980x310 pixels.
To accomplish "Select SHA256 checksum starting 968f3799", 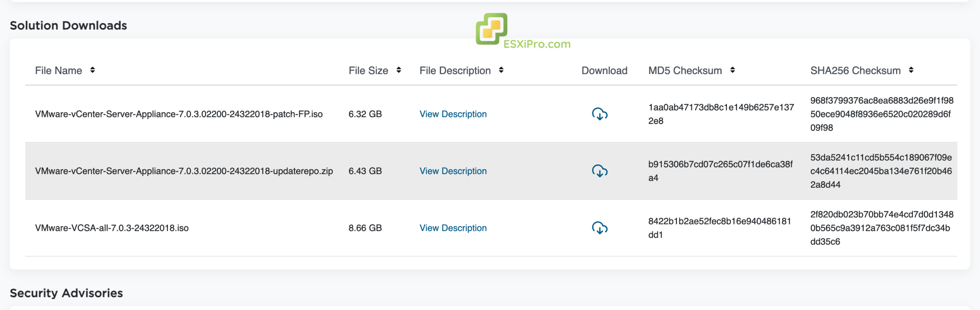I will 882,114.
